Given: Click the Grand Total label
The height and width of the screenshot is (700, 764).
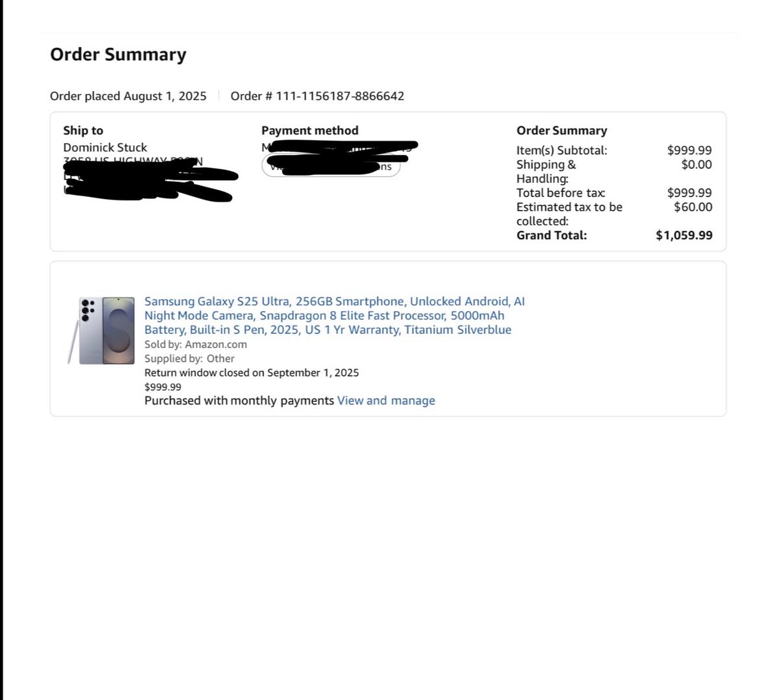Looking at the screenshot, I should pyautogui.click(x=551, y=235).
